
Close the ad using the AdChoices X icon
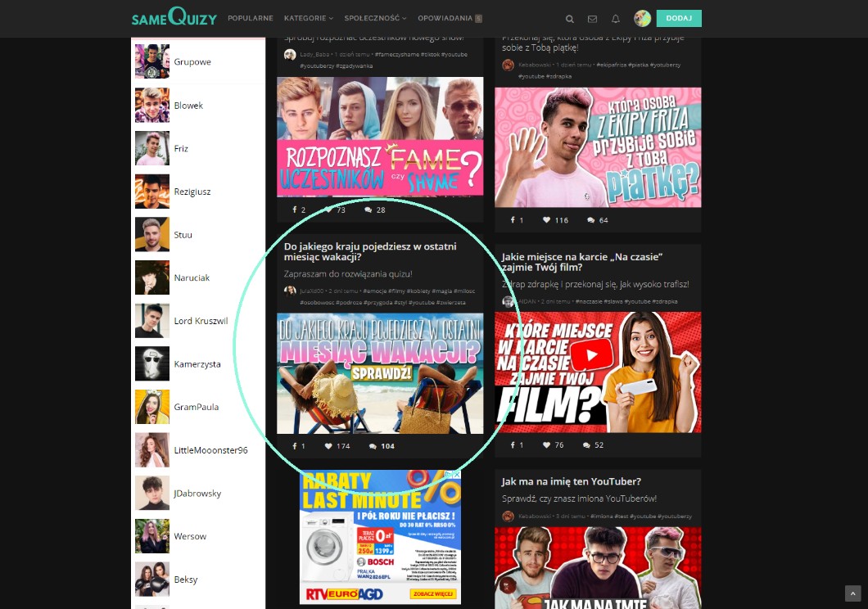tap(456, 475)
